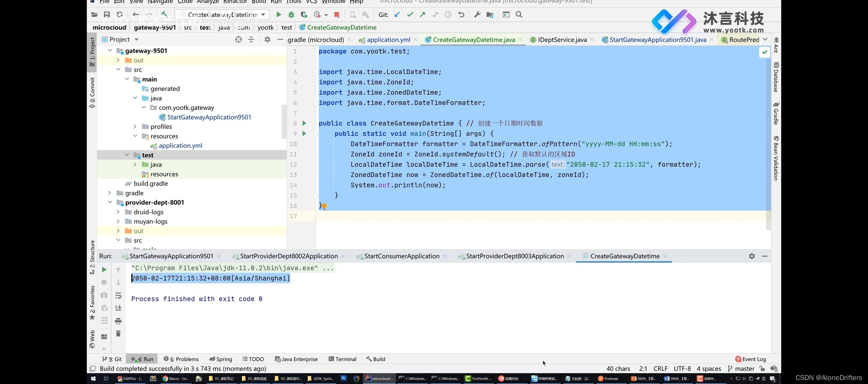The width and height of the screenshot is (868, 384).
Task: Open the 6: Problems tool window
Action: pyautogui.click(x=181, y=359)
